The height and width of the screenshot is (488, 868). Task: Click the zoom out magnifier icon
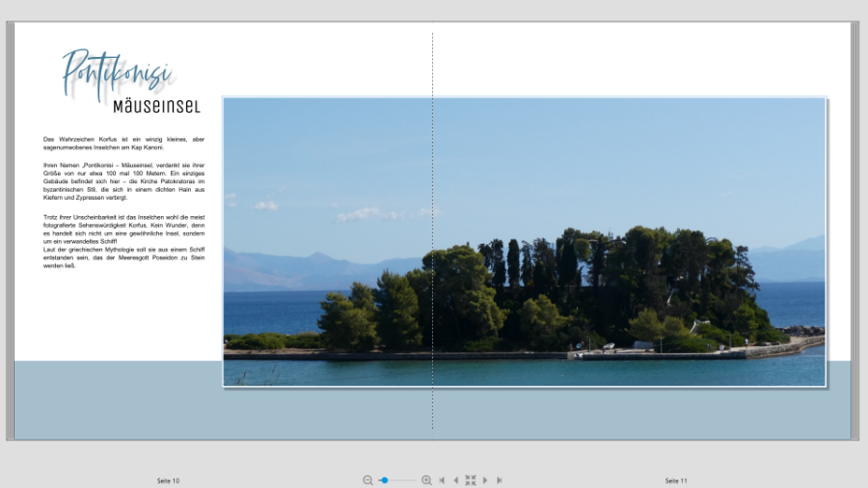point(367,480)
